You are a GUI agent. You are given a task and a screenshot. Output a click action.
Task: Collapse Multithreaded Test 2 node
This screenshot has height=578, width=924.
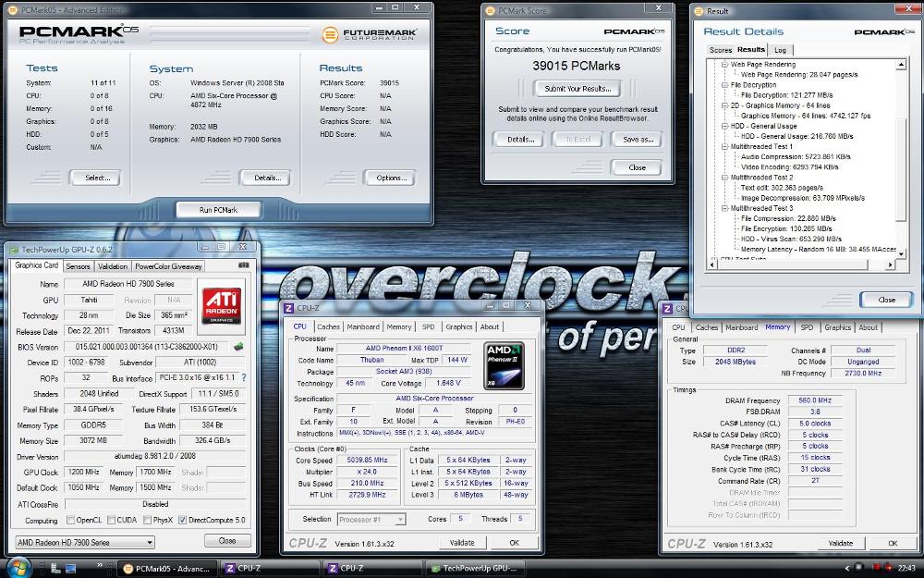coord(724,177)
